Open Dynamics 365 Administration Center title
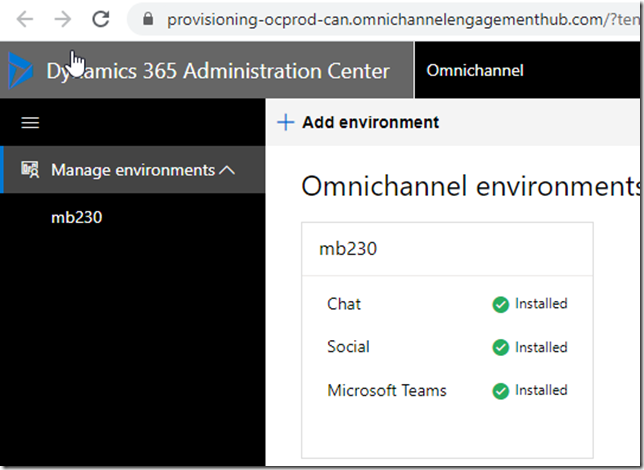Screen dimensions: 644x470 coord(218,71)
